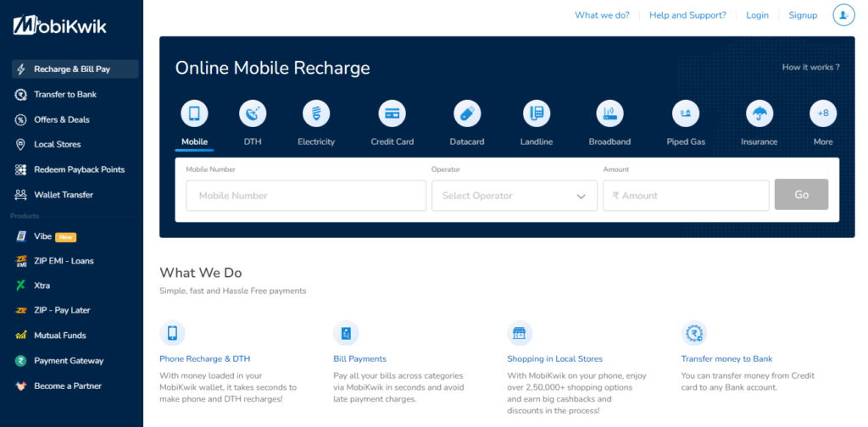Open Help and Support? link
Screen dimensions: 868x427
tap(687, 15)
